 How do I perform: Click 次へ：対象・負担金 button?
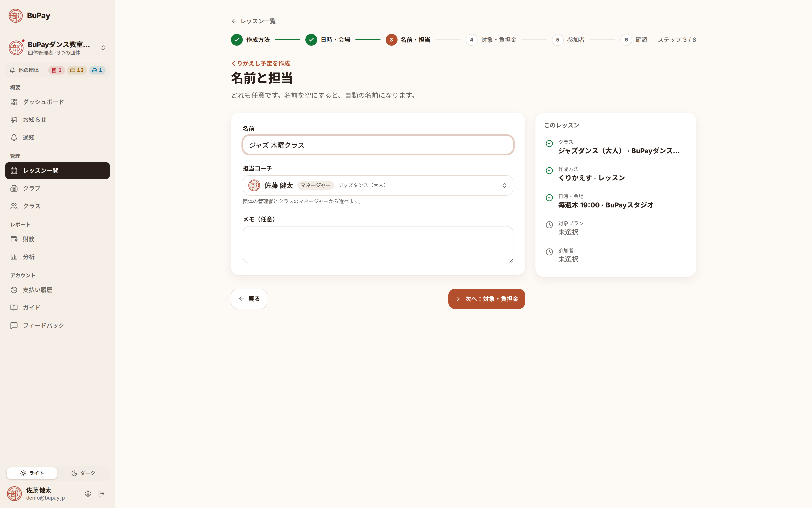pyautogui.click(x=487, y=299)
